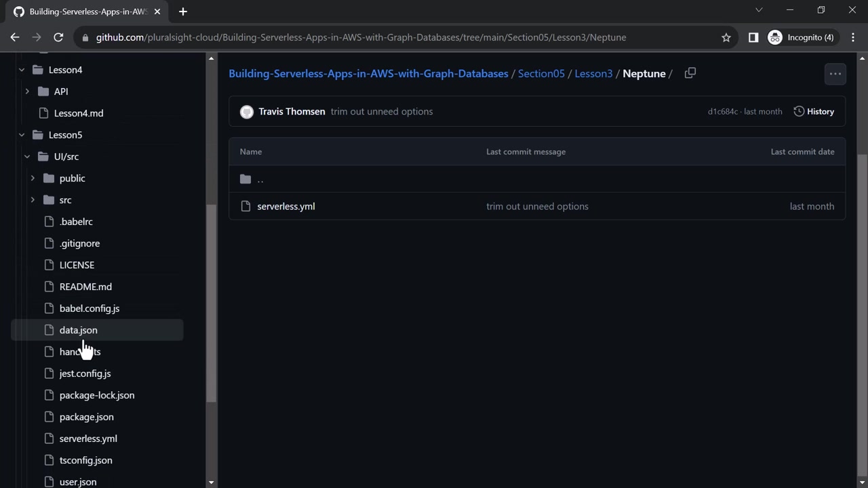Image resolution: width=868 pixels, height=488 pixels.
Task: Expand the src folder chevron
Action: point(33,200)
